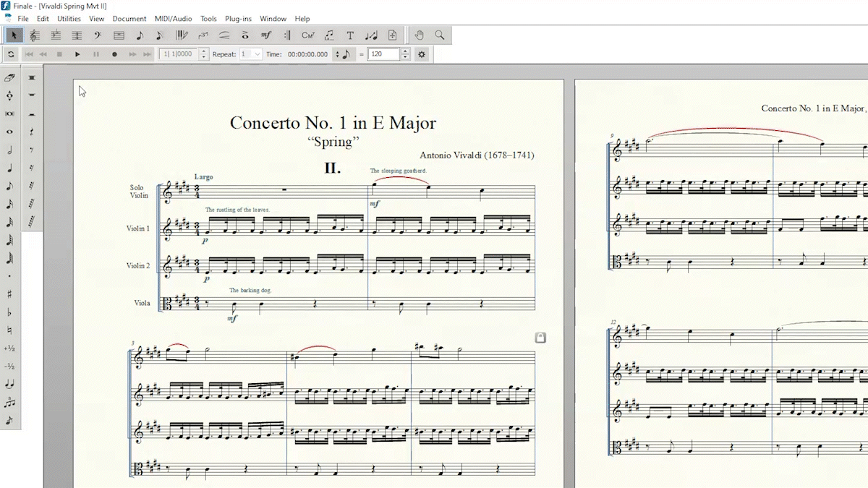Choose the whole note duration

click(x=9, y=132)
